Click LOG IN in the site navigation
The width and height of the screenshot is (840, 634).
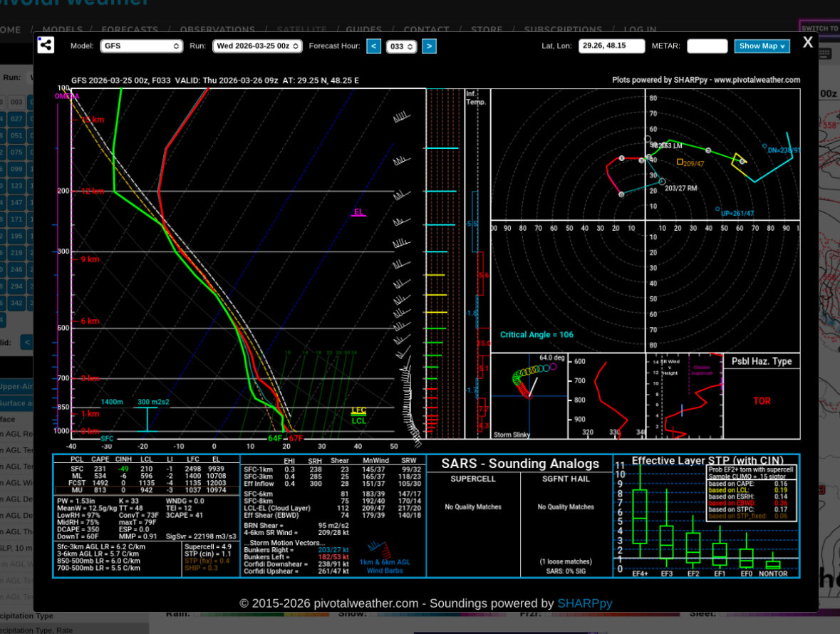[x=640, y=29]
